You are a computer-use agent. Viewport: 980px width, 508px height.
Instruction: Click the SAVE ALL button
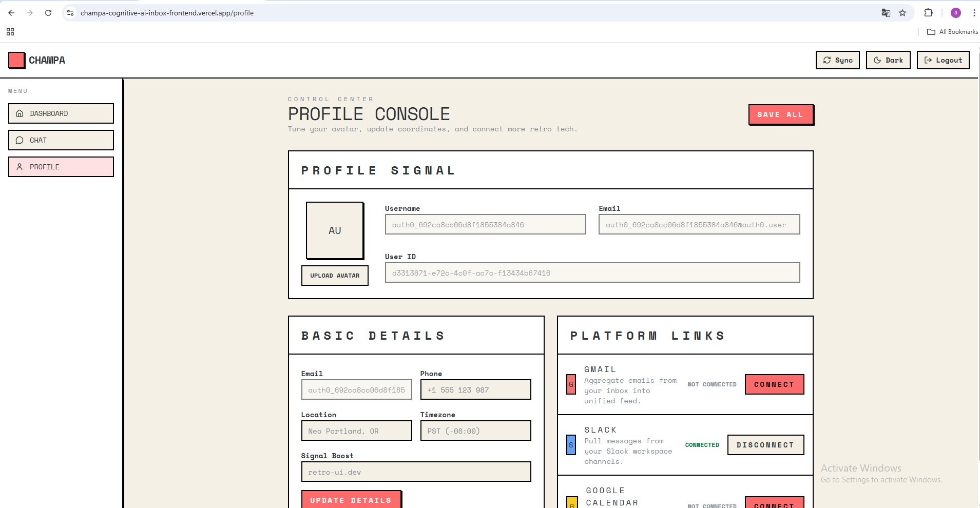coord(781,114)
